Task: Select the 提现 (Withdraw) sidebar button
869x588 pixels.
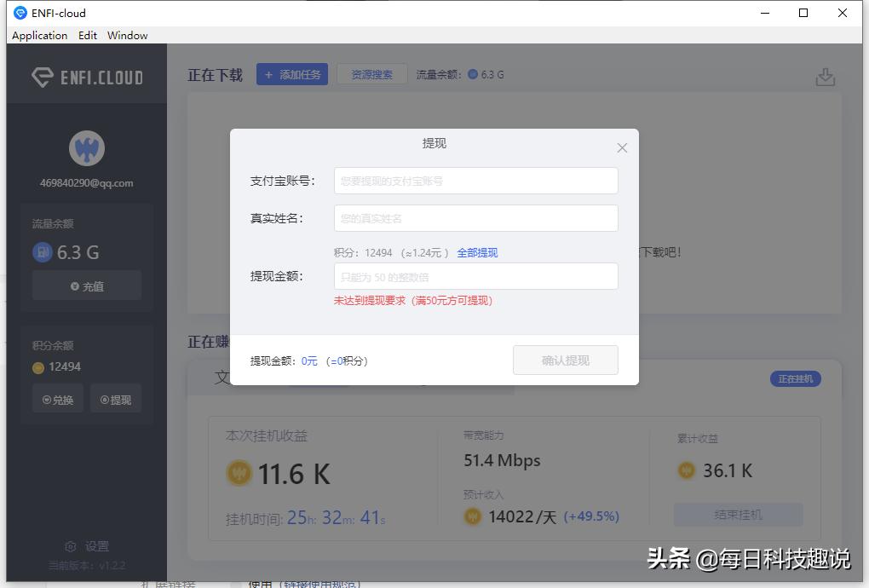Action: pos(116,398)
